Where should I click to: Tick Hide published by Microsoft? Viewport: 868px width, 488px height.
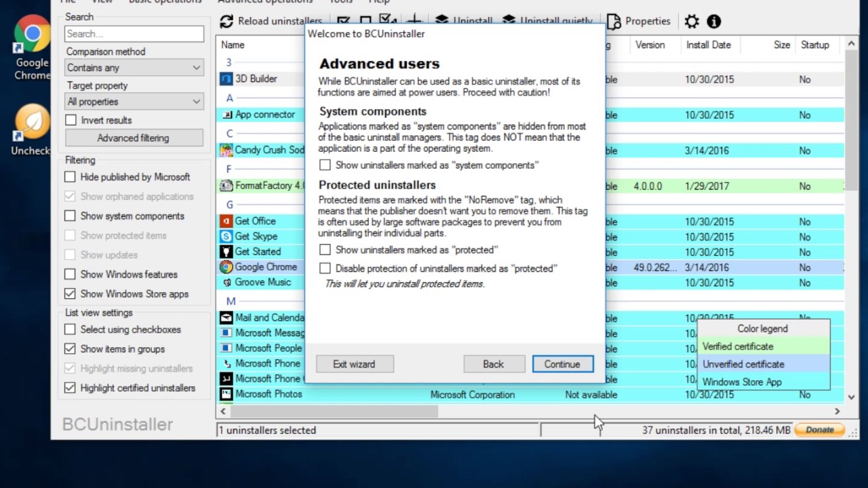(x=70, y=177)
